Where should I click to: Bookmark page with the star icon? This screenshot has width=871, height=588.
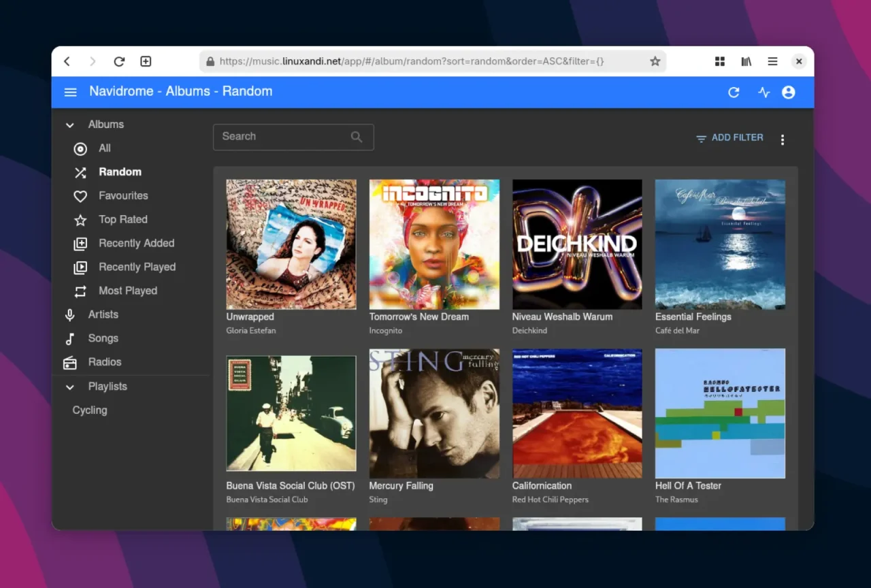pos(655,61)
